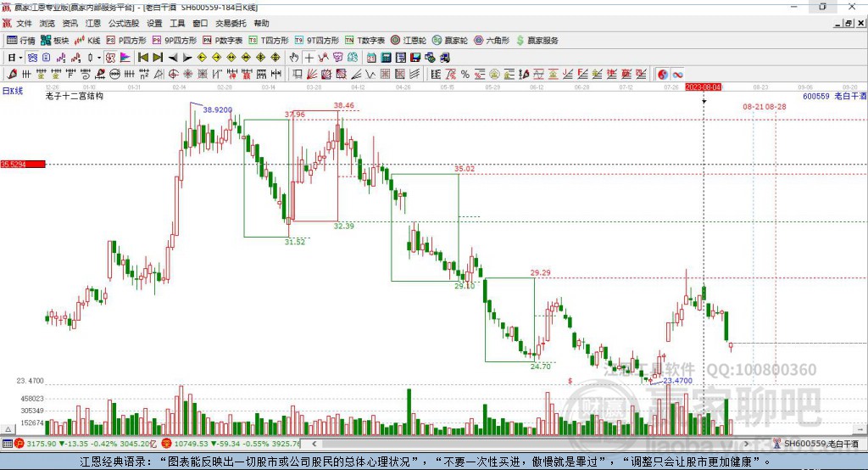Open the 工具 menu
The image size is (868, 470).
click(x=177, y=23)
